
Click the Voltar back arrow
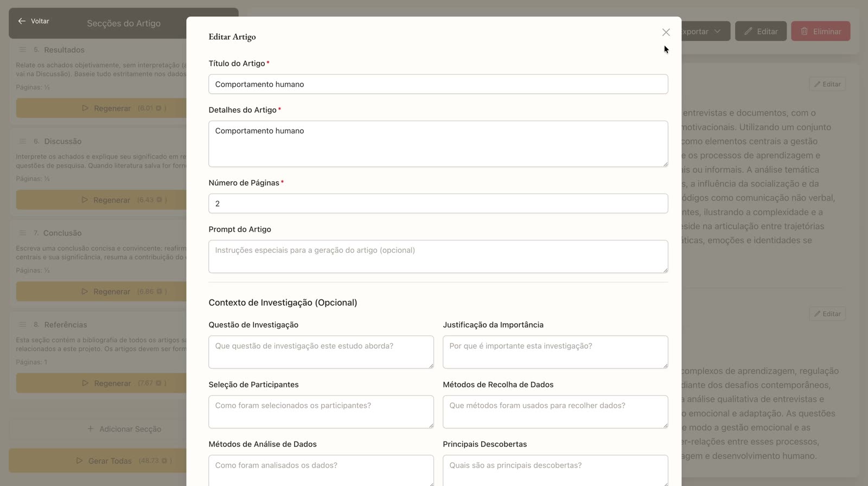[22, 21]
